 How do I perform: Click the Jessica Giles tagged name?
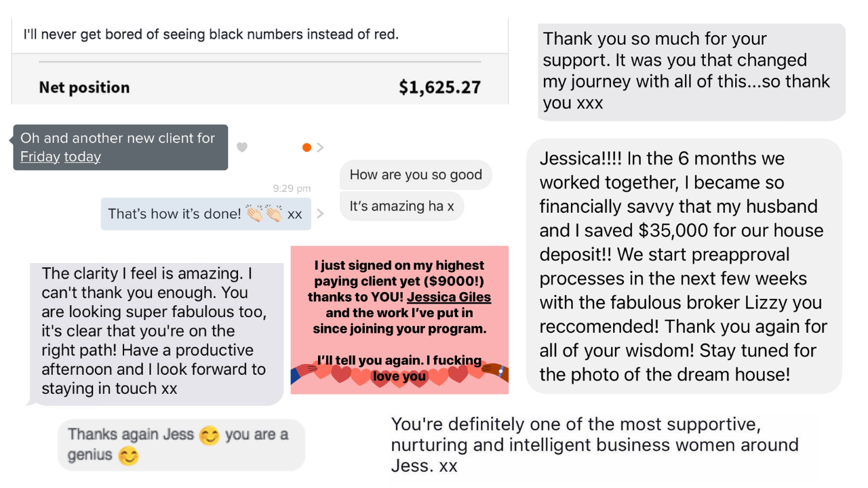coord(449,297)
